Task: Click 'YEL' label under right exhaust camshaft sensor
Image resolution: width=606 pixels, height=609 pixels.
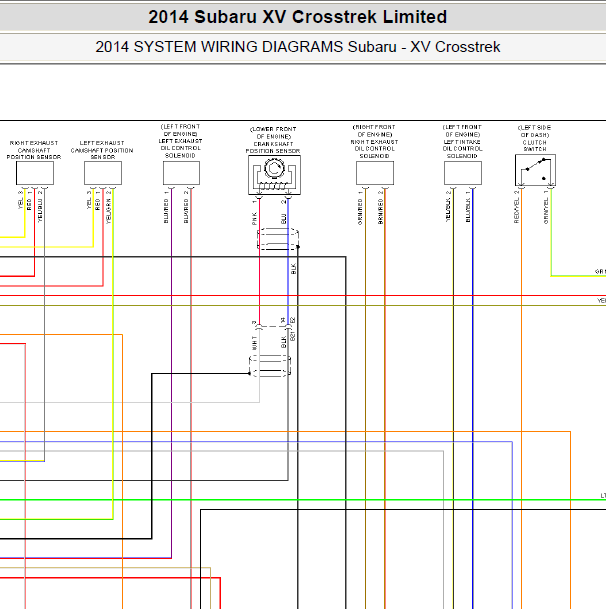Action: click(21, 203)
